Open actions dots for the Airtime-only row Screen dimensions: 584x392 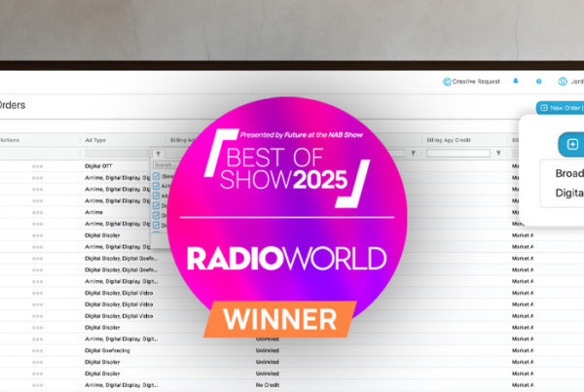(38, 213)
